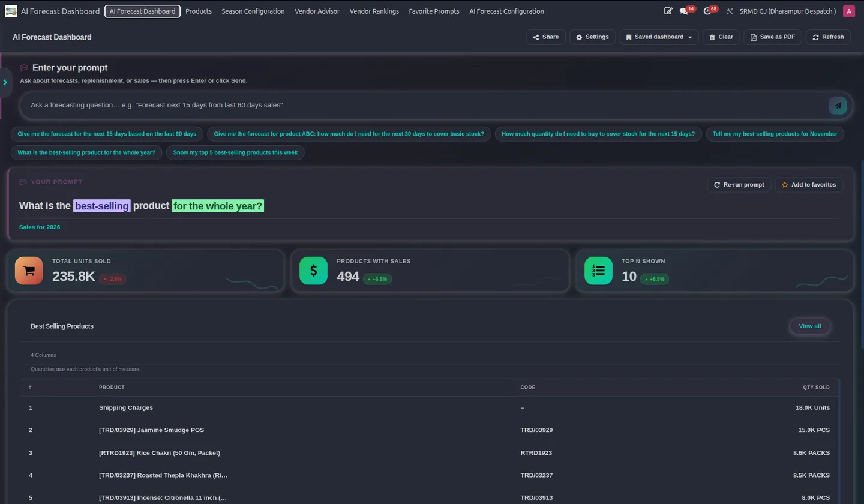Image resolution: width=864 pixels, height=504 pixels.
Task: Click quantity cell 8.5K PACKS
Action: click(811, 476)
